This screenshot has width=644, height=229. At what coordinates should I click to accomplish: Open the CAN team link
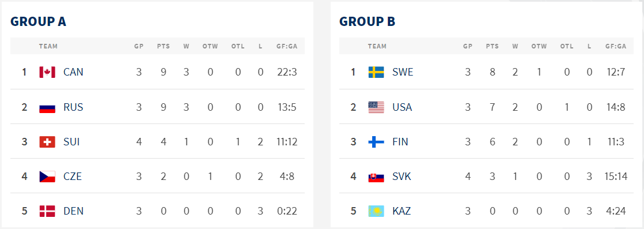pyautogui.click(x=73, y=72)
